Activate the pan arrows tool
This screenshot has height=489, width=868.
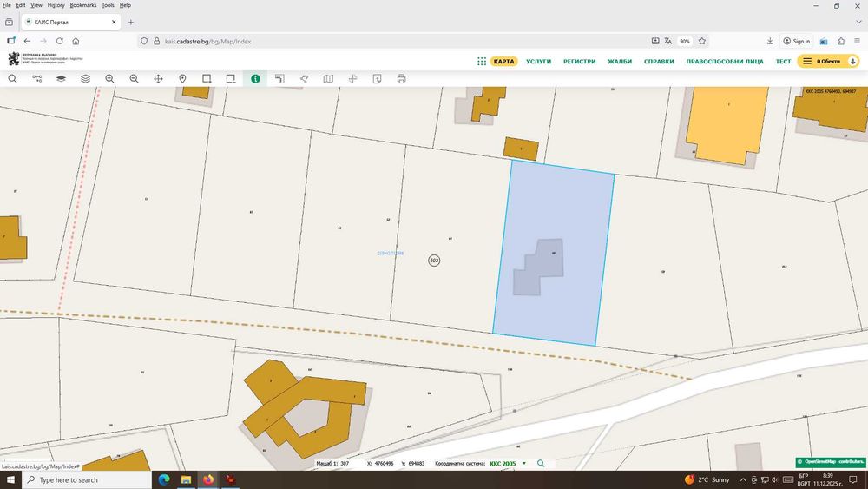158,79
